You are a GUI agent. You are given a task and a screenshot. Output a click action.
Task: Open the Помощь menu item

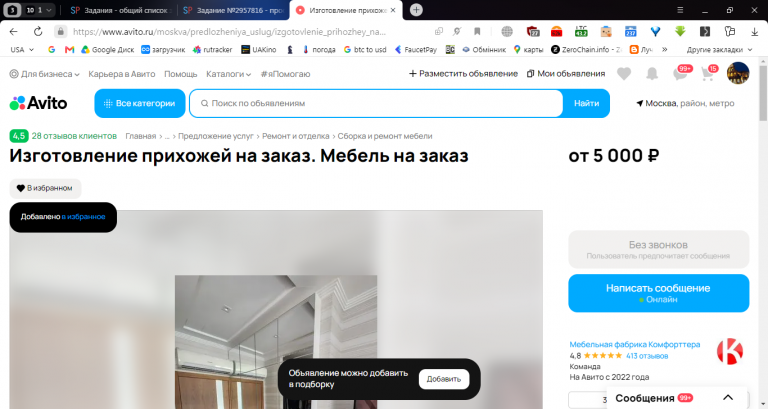click(x=180, y=74)
